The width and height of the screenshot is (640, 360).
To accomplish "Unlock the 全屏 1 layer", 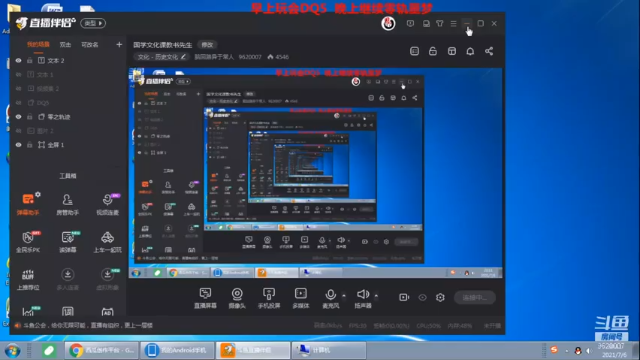I will point(29,145).
